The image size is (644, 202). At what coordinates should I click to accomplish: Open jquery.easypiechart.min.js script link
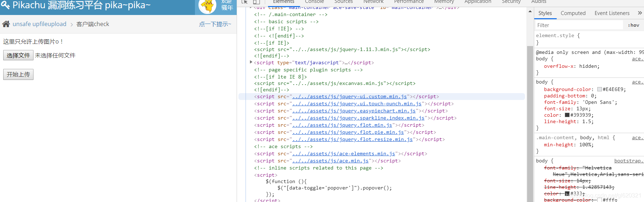(354, 111)
